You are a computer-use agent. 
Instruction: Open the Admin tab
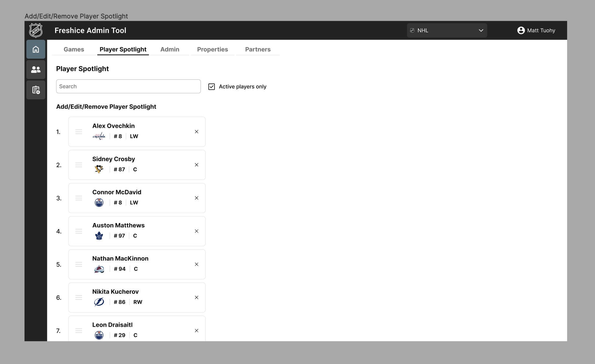[170, 49]
